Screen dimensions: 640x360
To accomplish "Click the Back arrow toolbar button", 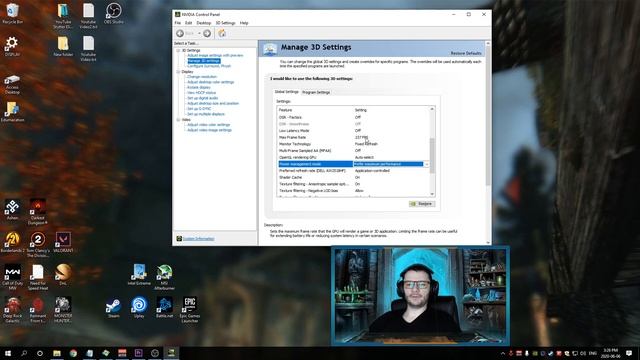I will point(180,33).
